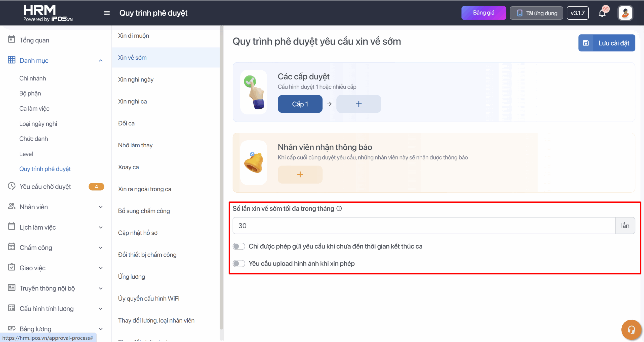The height and width of the screenshot is (342, 644).
Task: Enable required image upload toggle
Action: click(x=239, y=264)
